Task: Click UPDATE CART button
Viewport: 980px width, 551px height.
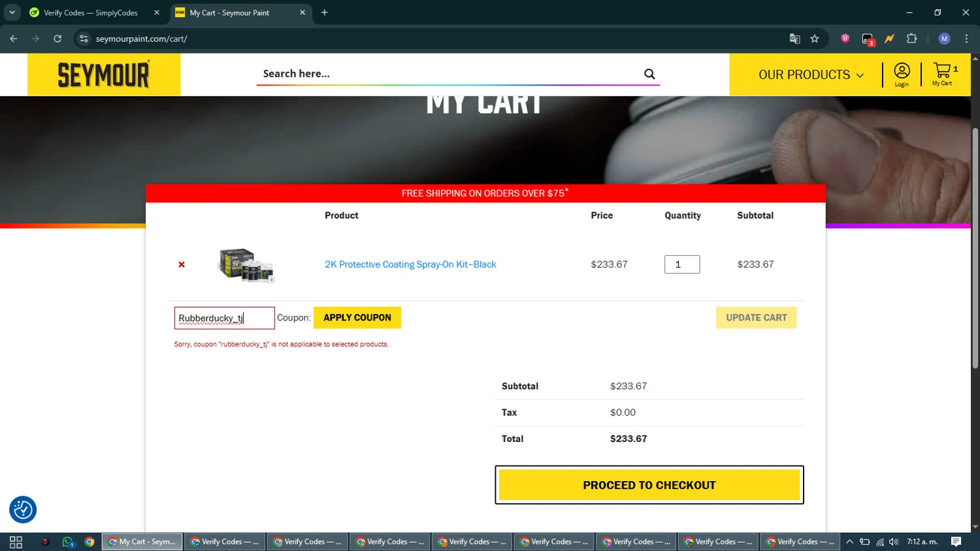Action: (x=757, y=317)
